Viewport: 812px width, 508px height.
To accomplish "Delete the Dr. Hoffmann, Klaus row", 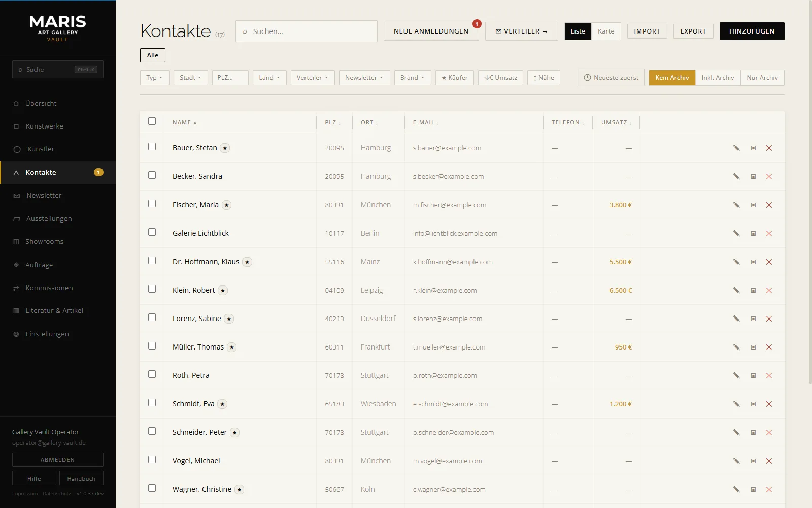I will pyautogui.click(x=769, y=262).
